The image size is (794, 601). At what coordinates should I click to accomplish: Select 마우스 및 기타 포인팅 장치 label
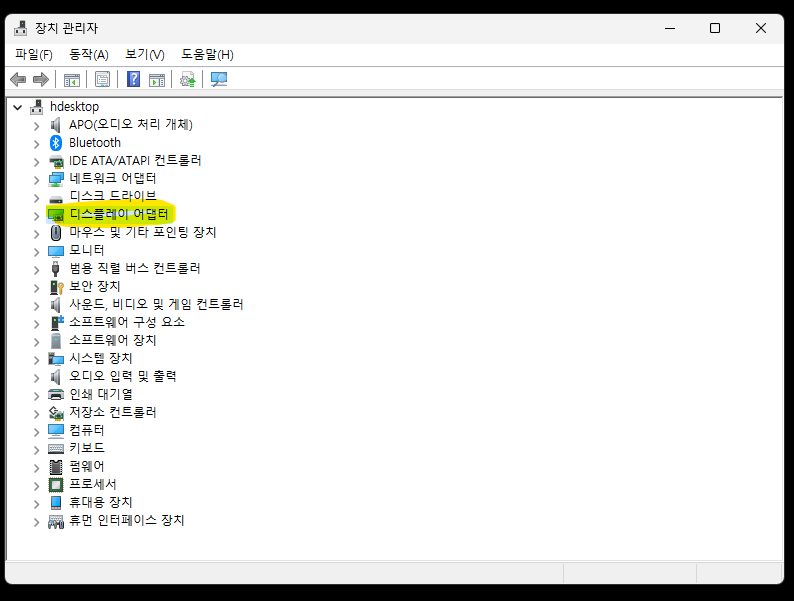(x=143, y=232)
